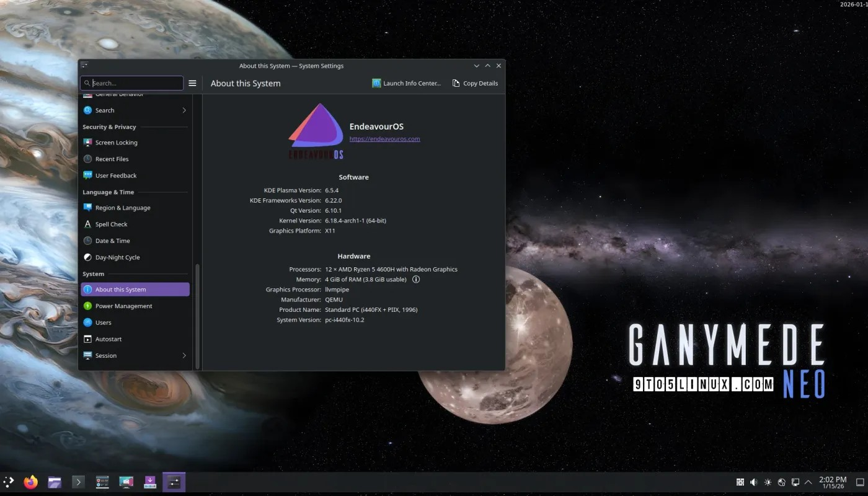Follow the endeavouros.com link
The height and width of the screenshot is (496, 868).
coord(384,138)
